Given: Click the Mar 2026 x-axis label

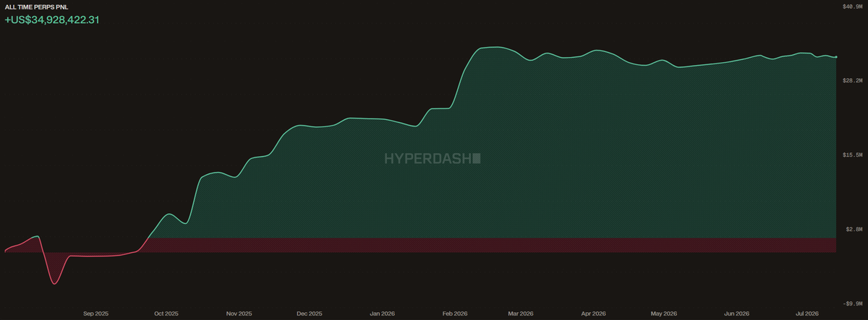Looking at the screenshot, I should pos(521,313).
